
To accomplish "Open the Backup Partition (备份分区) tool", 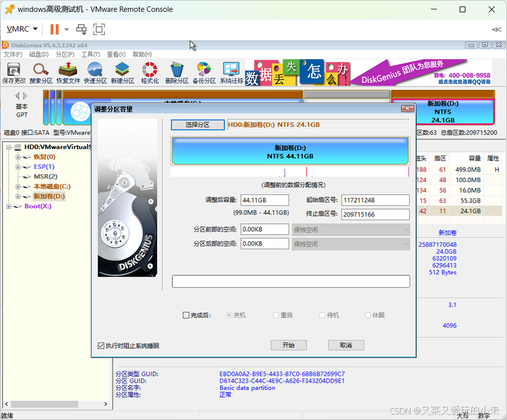I will click(x=204, y=72).
